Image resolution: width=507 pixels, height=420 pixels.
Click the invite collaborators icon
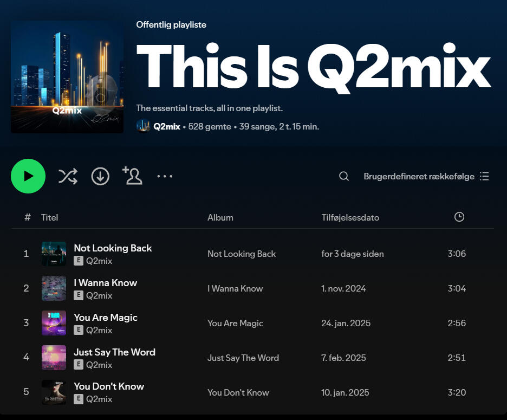click(x=132, y=176)
